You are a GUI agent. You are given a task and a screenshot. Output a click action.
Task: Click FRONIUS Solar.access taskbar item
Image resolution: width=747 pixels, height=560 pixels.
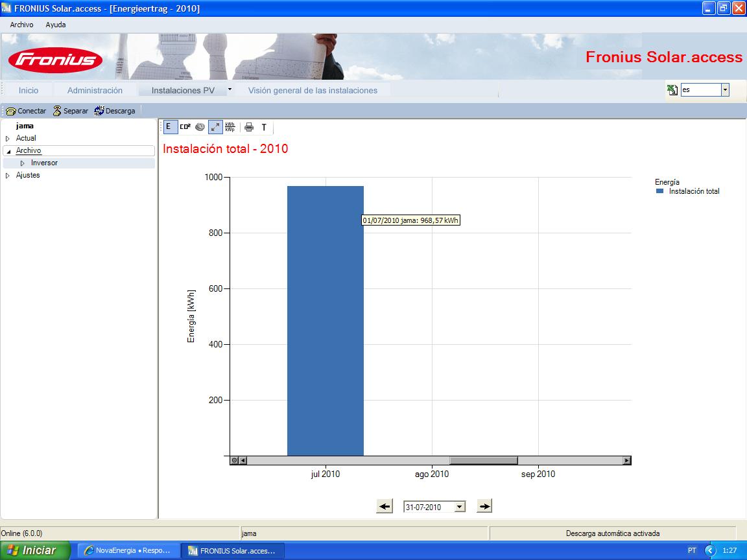(233, 550)
